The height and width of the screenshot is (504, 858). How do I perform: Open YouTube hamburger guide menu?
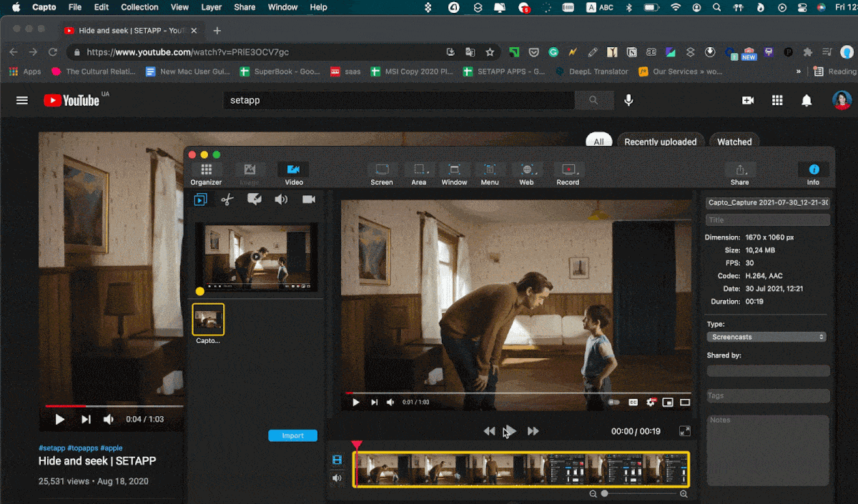[x=22, y=101]
